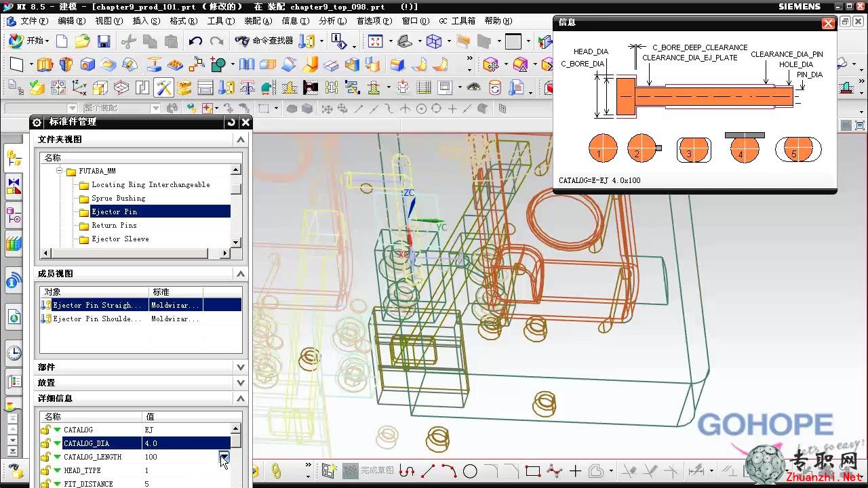The width and height of the screenshot is (868, 488).
Task: Click the eye visibility icon in toolbar
Action: click(x=473, y=87)
